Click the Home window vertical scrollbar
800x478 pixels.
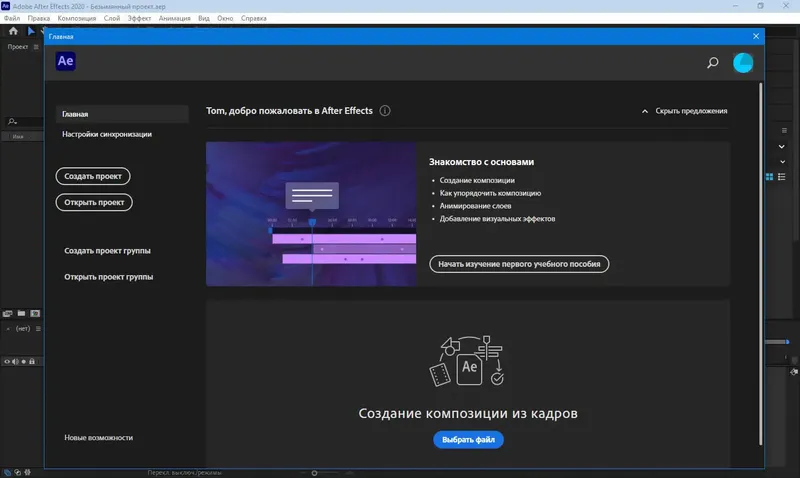[x=760, y=263]
